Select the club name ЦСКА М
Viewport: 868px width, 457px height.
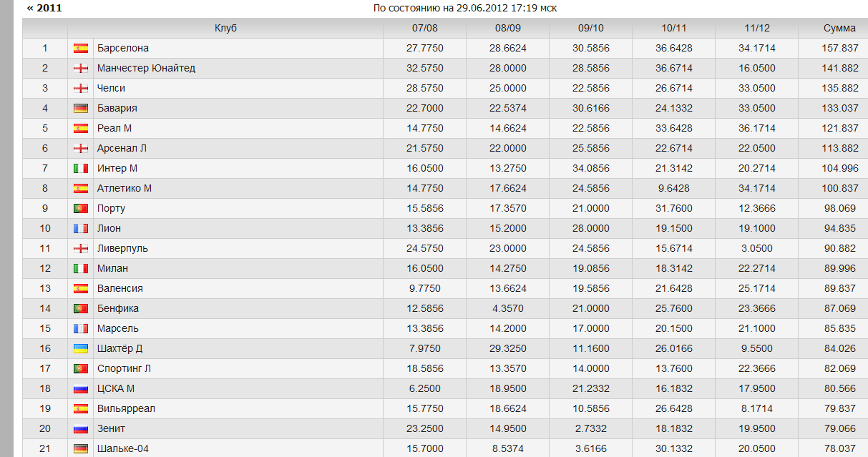pyautogui.click(x=116, y=388)
